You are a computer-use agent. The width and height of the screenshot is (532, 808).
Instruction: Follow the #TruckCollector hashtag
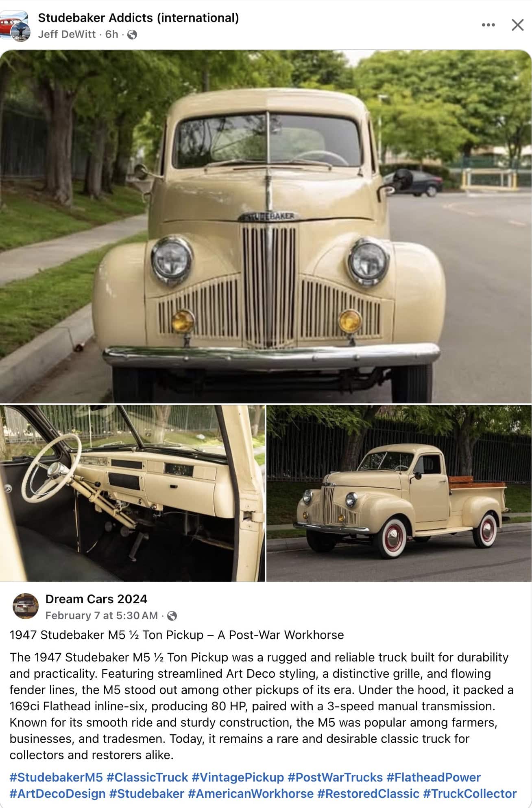tap(470, 794)
